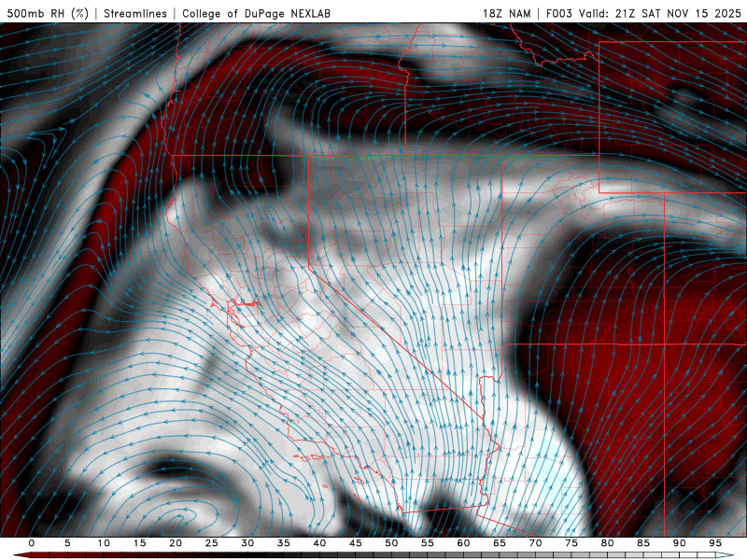Click the "10" value on color scale

coord(104,543)
